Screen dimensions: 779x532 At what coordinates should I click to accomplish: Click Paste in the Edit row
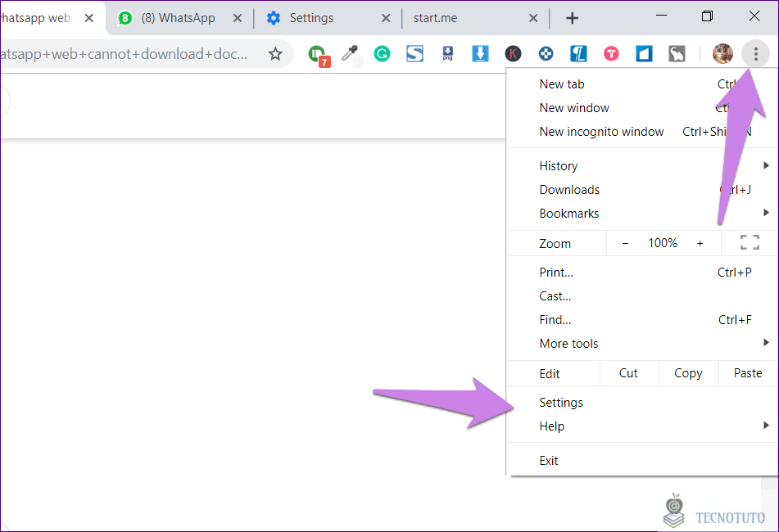click(748, 373)
